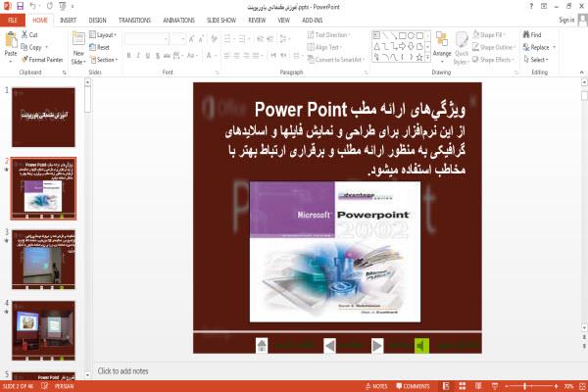Image resolution: width=588 pixels, height=392 pixels.
Task: Click Align Text button
Action: tap(324, 47)
